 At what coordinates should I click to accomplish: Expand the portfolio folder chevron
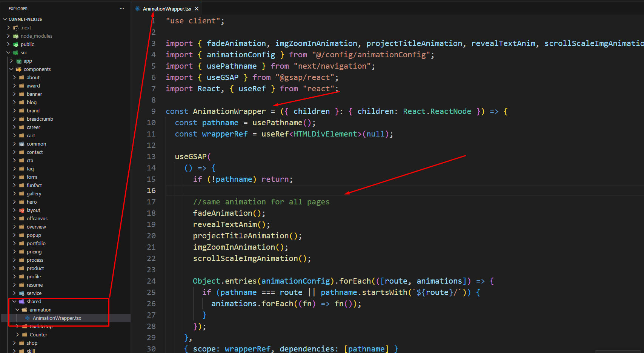coord(14,244)
